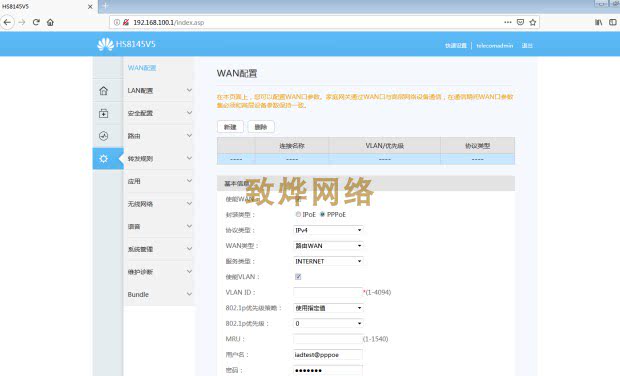This screenshot has height=376, width=620.
Task: Reload the router page
Action: [36, 22]
